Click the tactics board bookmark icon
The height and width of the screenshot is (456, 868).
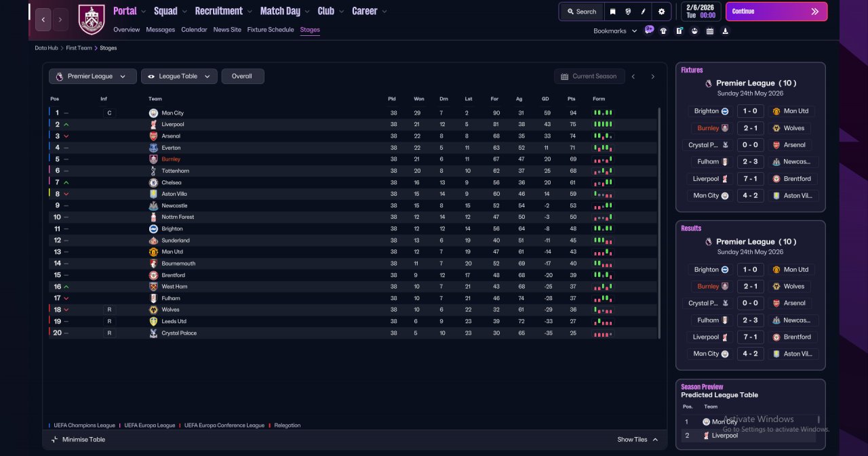pyautogui.click(x=679, y=30)
